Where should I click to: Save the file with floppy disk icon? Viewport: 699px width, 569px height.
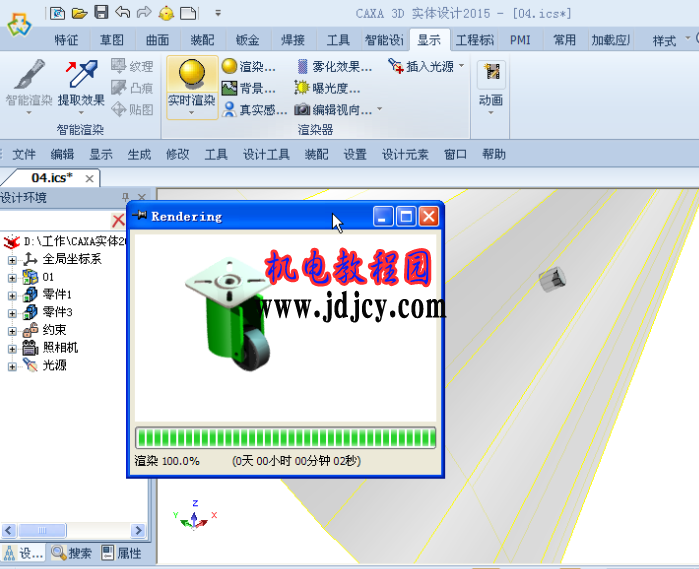102,12
